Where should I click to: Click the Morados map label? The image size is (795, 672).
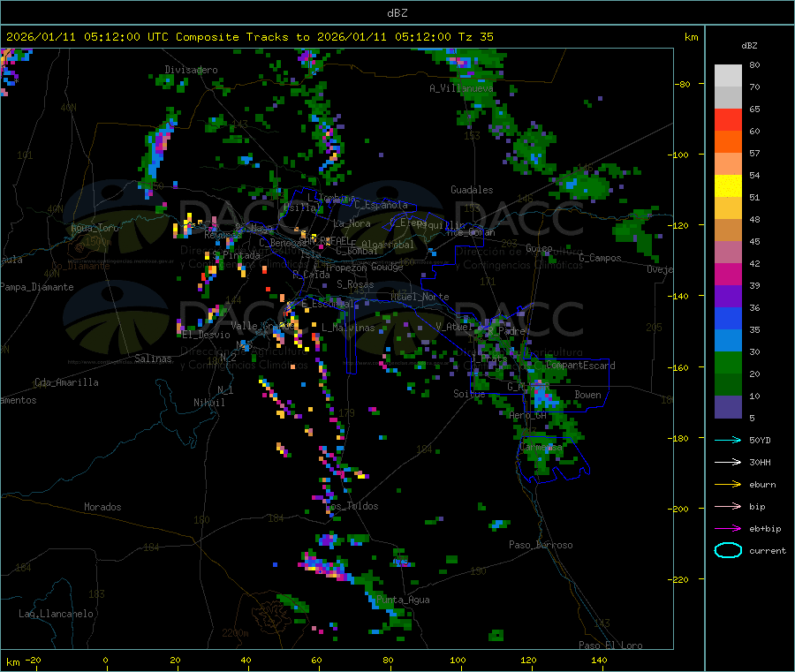coord(102,507)
